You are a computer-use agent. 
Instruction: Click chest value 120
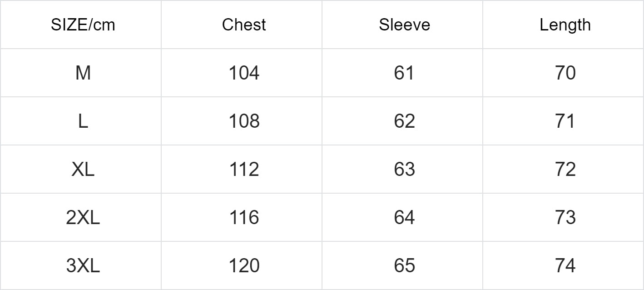[x=244, y=265]
